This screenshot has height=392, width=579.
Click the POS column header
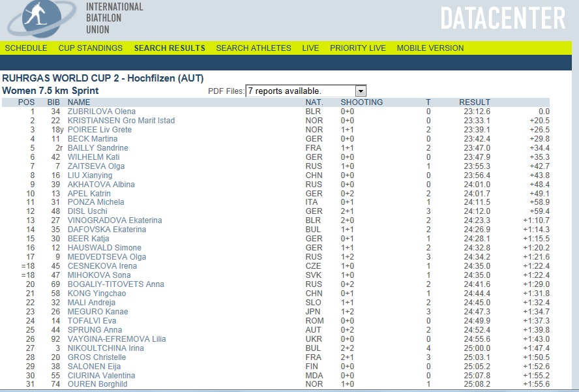[x=26, y=102]
